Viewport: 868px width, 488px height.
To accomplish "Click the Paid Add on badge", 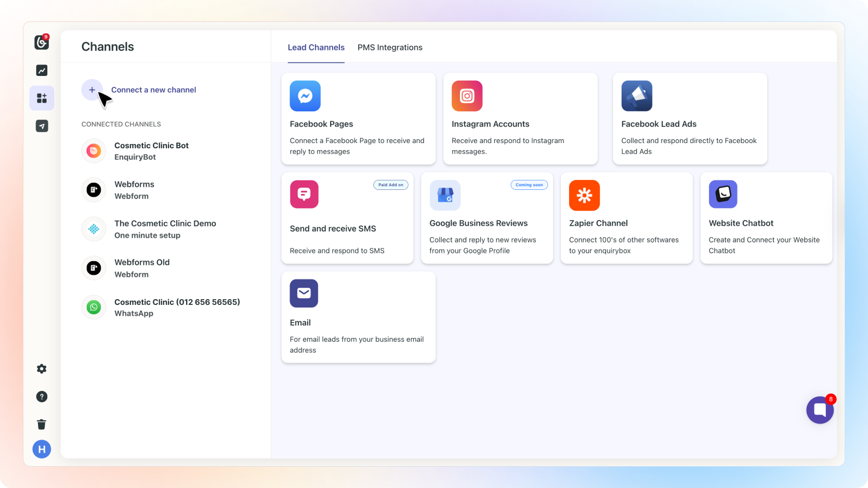I will click(391, 185).
